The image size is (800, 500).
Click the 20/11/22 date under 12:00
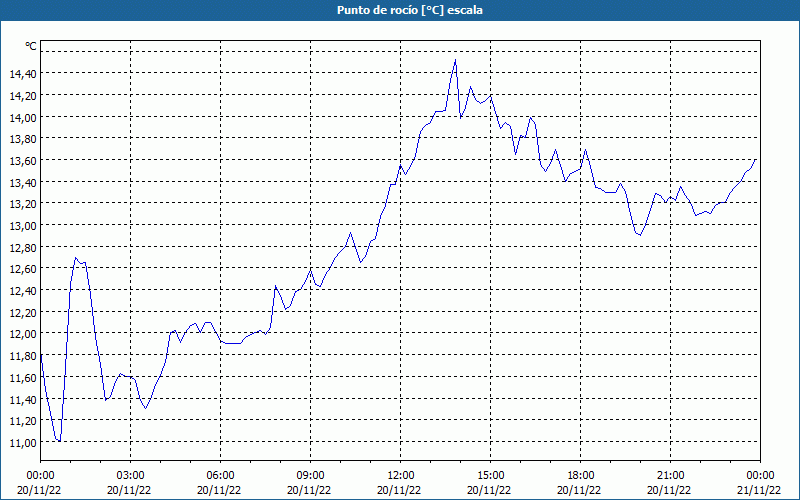pyautogui.click(x=399, y=490)
